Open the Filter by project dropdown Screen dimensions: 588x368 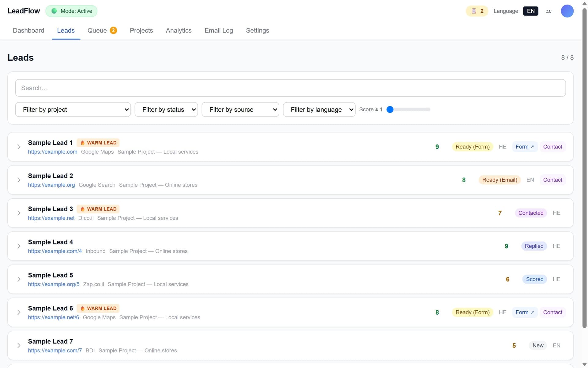[x=73, y=109]
